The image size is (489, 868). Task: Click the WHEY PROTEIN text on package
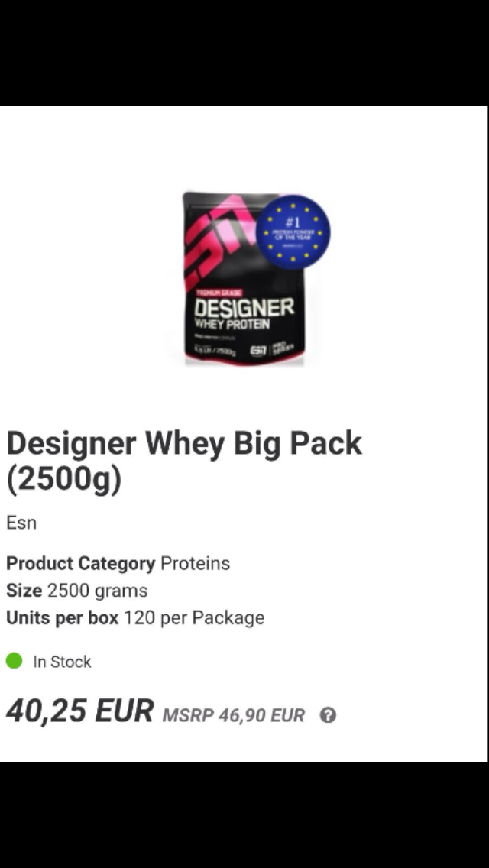pos(231,324)
